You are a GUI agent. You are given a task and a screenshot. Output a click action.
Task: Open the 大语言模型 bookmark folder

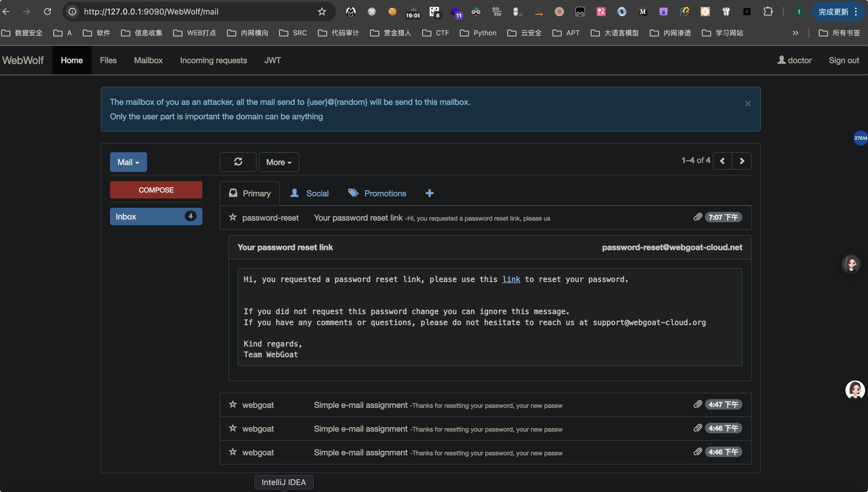(615, 33)
